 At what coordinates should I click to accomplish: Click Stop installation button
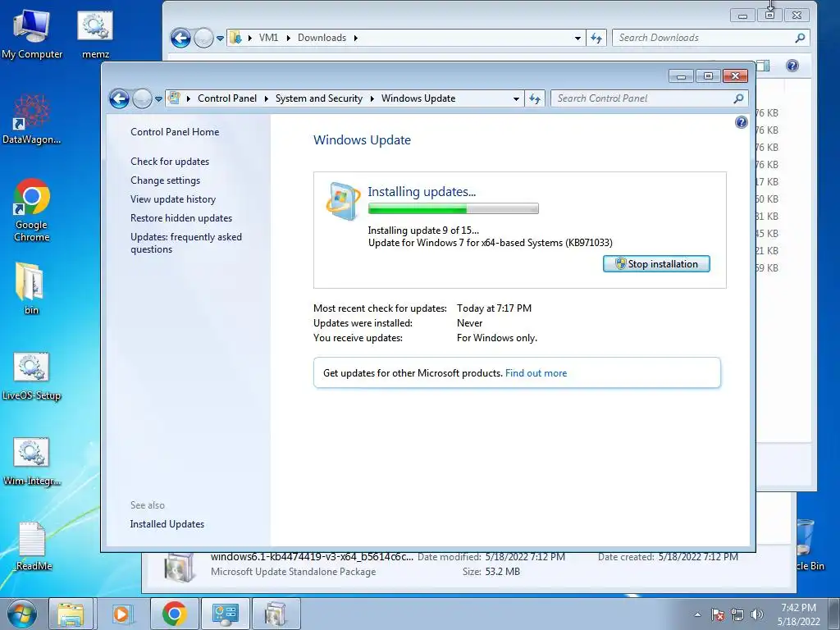tap(656, 263)
